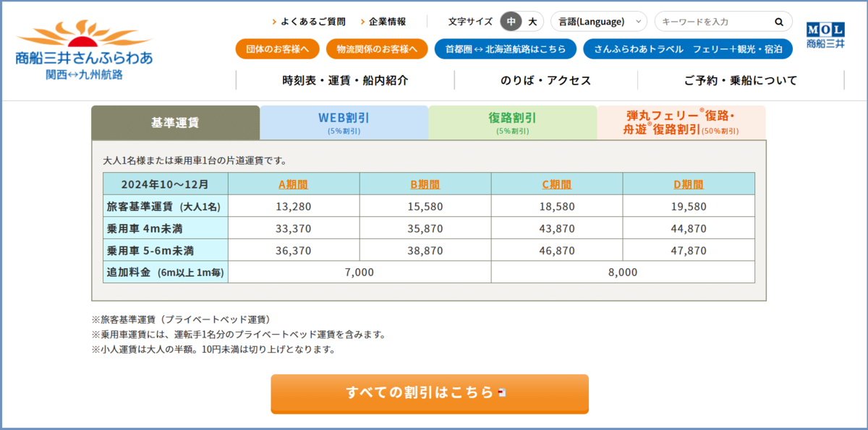Click the arrow before 企業情報
Screen dimensions: 868x430
click(x=362, y=22)
